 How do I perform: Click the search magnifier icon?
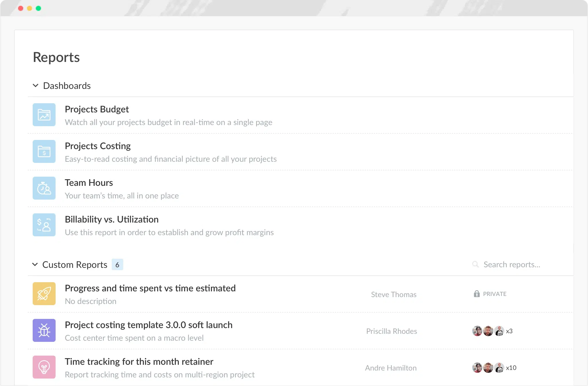coord(476,264)
